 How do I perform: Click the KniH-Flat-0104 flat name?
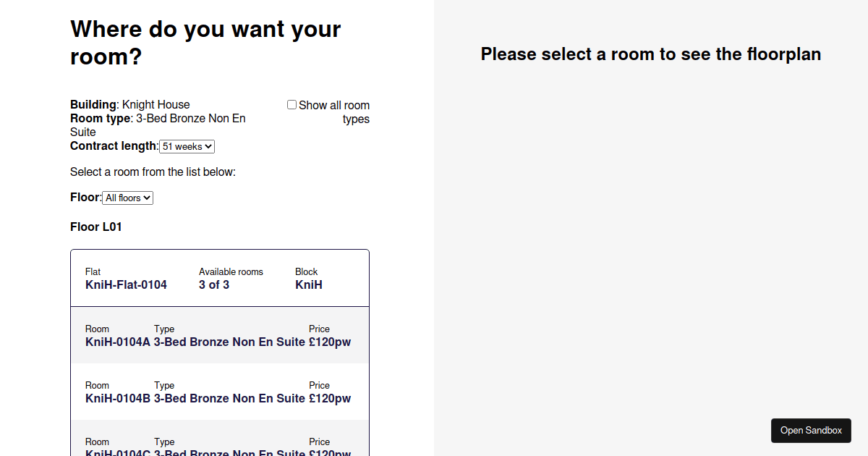[126, 284]
